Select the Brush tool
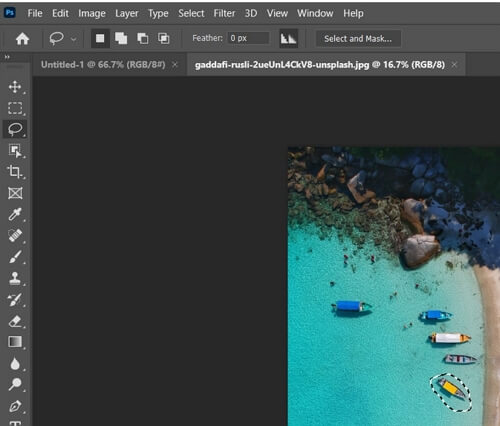500x426 pixels. click(15, 257)
